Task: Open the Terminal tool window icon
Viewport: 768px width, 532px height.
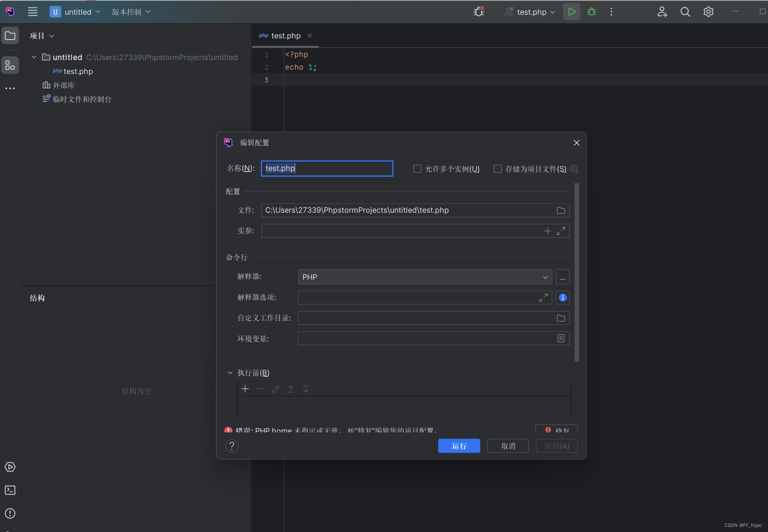Action: 10,490
